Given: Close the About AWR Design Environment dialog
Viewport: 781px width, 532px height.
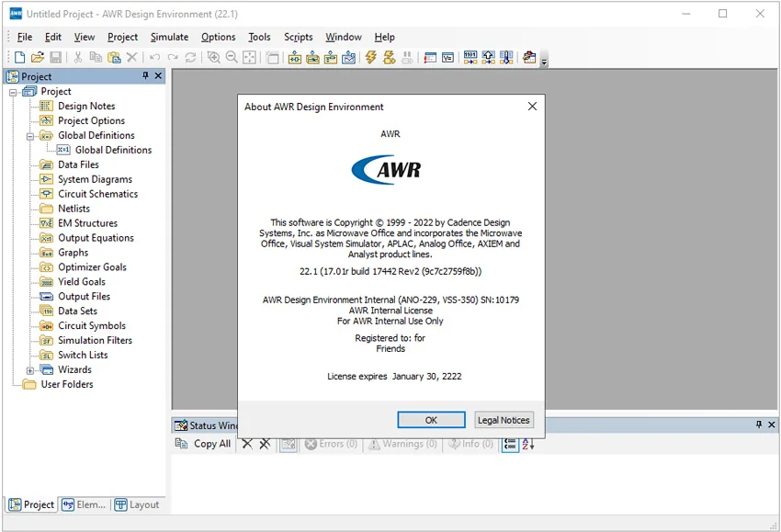Looking at the screenshot, I should [532, 107].
